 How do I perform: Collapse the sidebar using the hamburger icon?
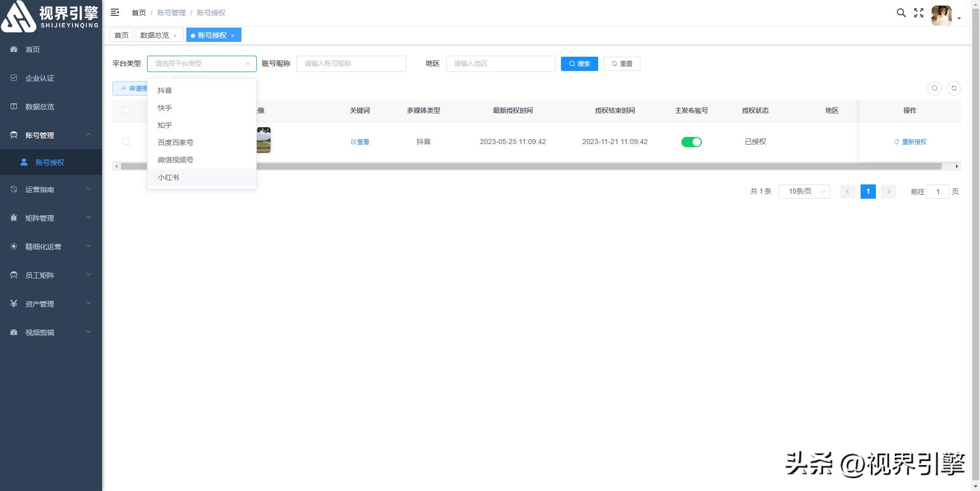pyautogui.click(x=115, y=12)
